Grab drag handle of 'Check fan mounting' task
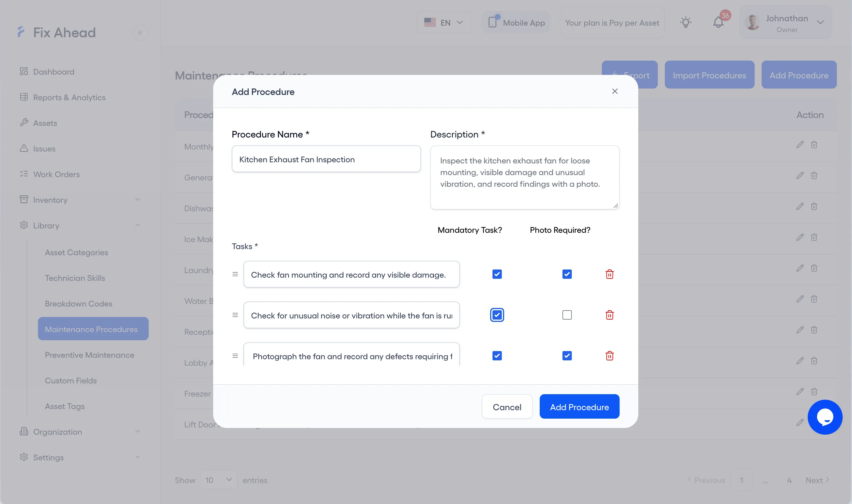Image resolution: width=852 pixels, height=504 pixels. tap(235, 274)
